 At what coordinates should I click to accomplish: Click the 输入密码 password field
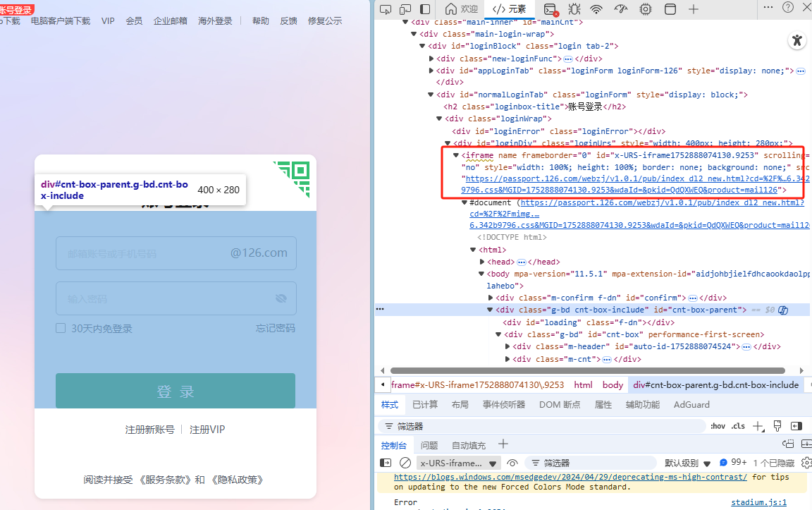click(x=176, y=298)
